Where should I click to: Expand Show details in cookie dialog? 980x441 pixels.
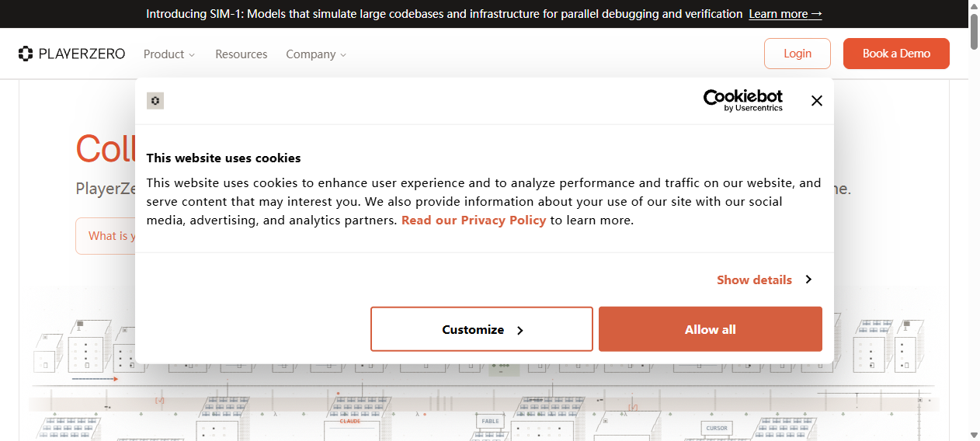click(x=764, y=280)
